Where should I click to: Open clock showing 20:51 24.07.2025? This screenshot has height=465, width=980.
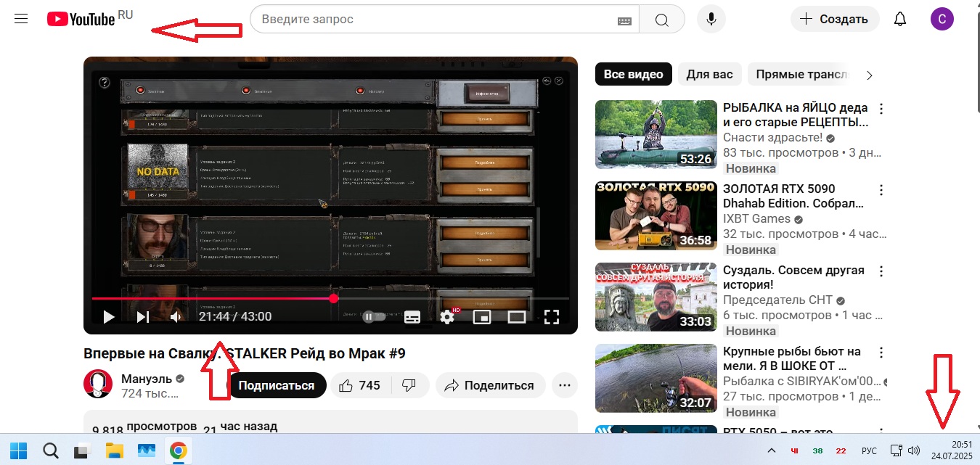coord(952,450)
